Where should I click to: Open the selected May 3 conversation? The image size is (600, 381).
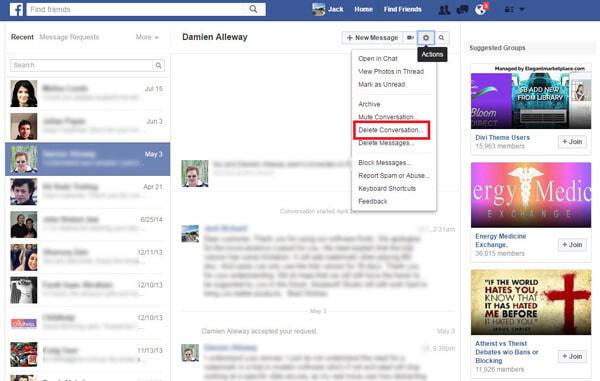88,159
